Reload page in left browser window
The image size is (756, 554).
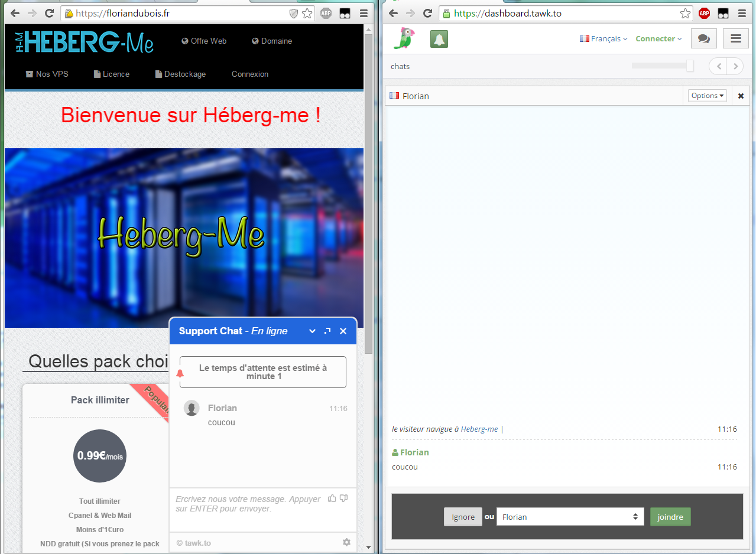coord(50,13)
